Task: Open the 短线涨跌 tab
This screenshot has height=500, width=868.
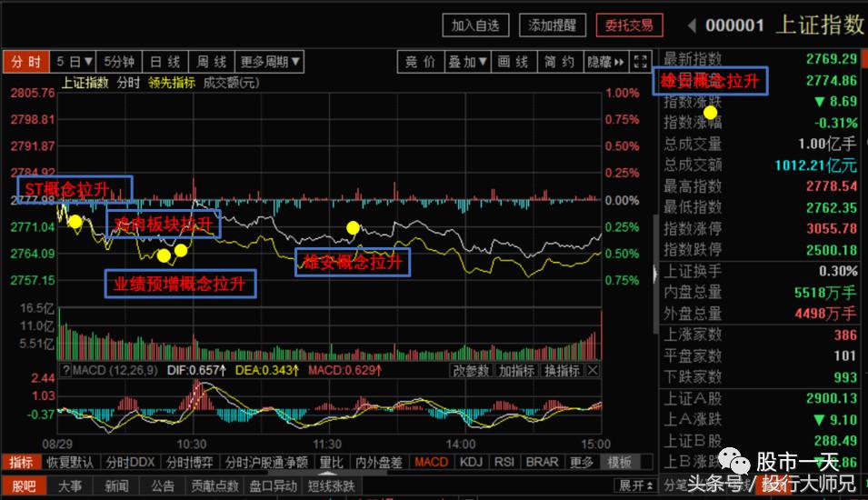Action: (332, 486)
